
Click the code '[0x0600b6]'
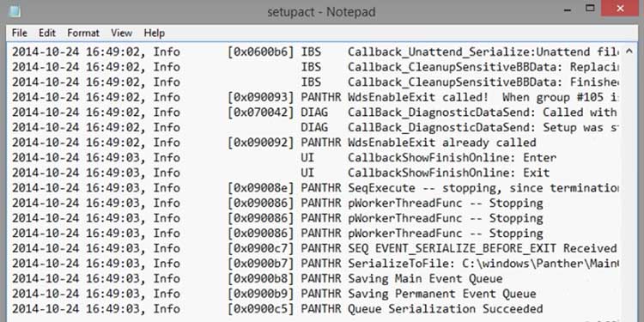pos(261,52)
